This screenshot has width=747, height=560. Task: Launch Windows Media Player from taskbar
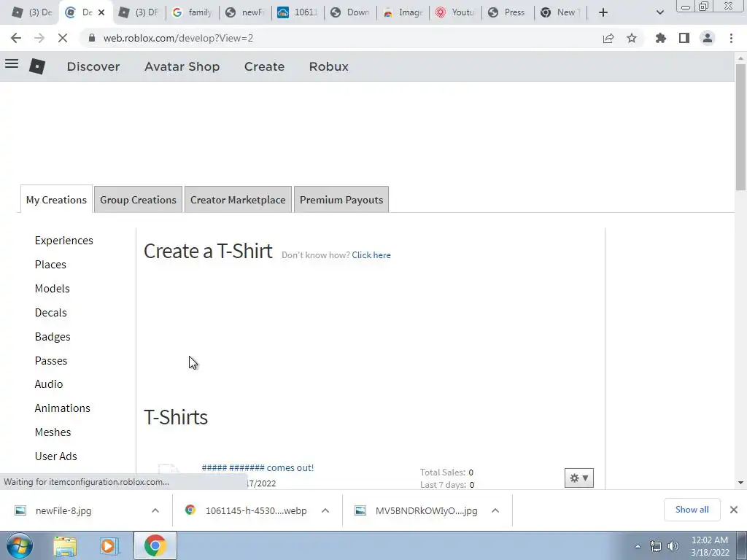coord(108,546)
